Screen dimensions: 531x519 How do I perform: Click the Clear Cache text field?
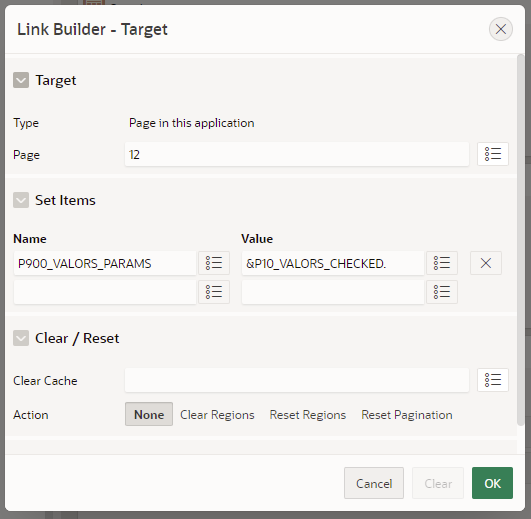click(x=297, y=380)
